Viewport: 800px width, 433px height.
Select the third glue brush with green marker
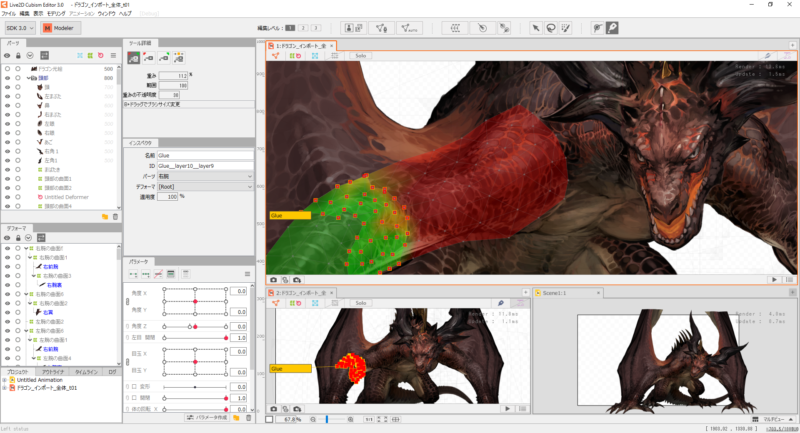[x=164, y=58]
